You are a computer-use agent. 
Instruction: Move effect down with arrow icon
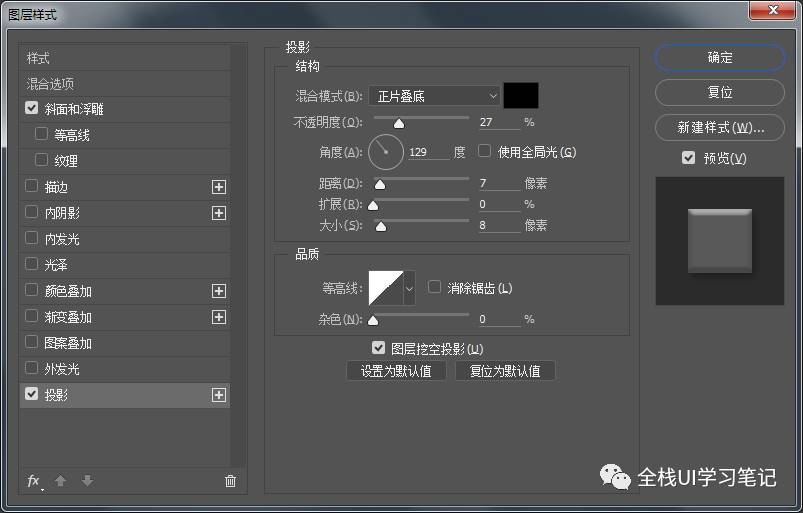click(x=88, y=481)
